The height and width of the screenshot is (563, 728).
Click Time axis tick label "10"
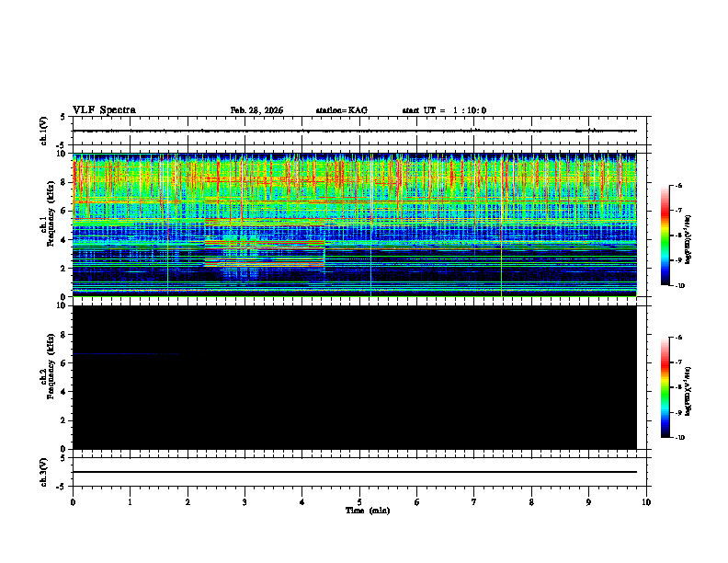[x=646, y=502]
